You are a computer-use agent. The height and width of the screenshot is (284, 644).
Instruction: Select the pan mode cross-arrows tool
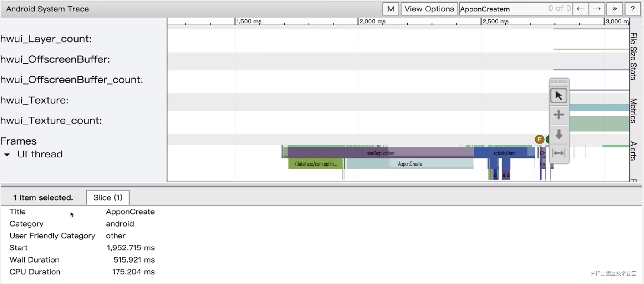pos(559,115)
